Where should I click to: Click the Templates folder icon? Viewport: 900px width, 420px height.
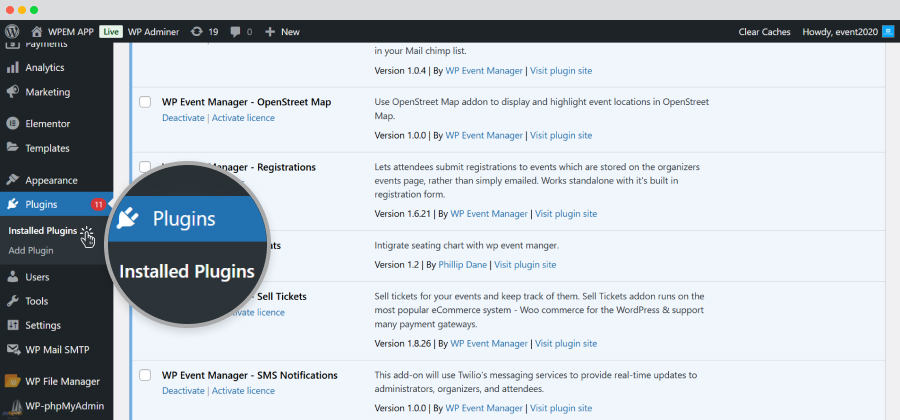[13, 148]
